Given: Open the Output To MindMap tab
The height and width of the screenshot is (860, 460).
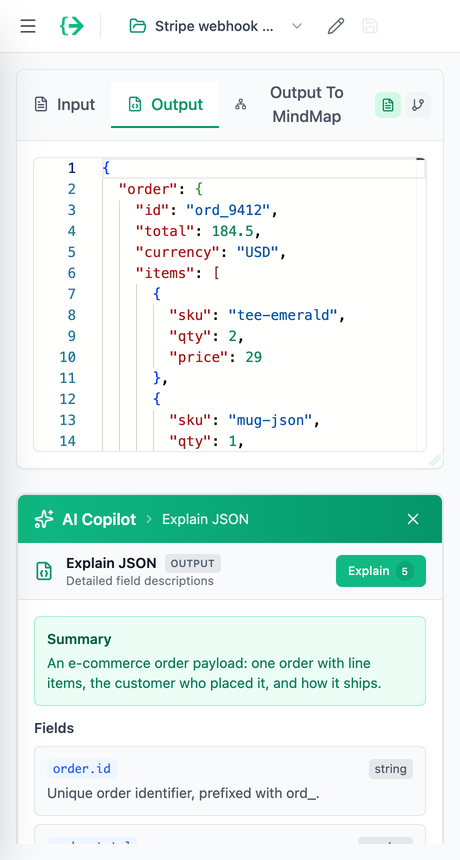Looking at the screenshot, I should pos(306,105).
